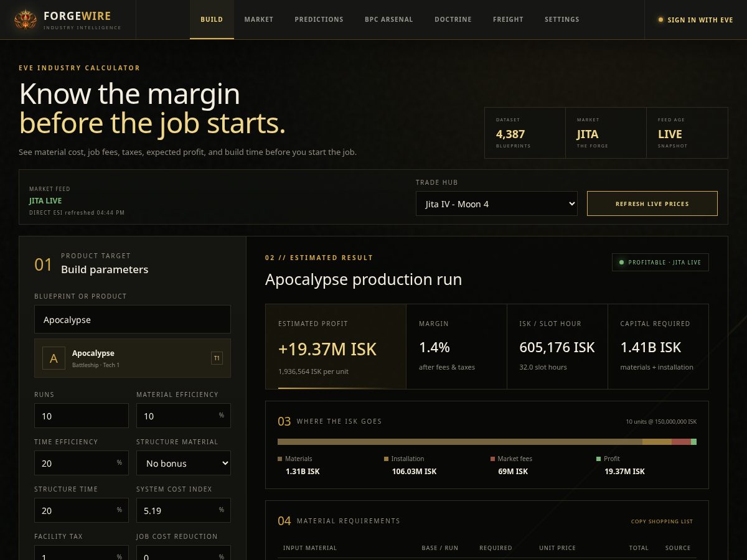Open the Build tab
Screen dimensions: 747x560
coord(212,20)
